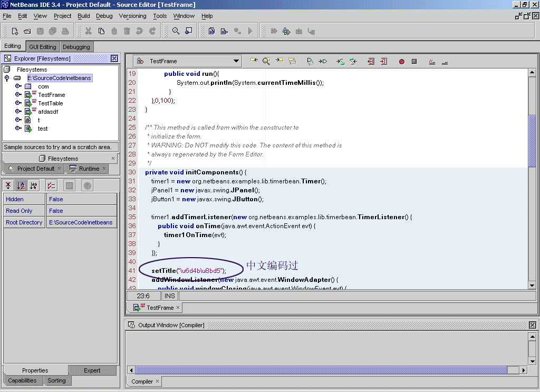Click the Copy icon in main toolbar

[x=101, y=31]
